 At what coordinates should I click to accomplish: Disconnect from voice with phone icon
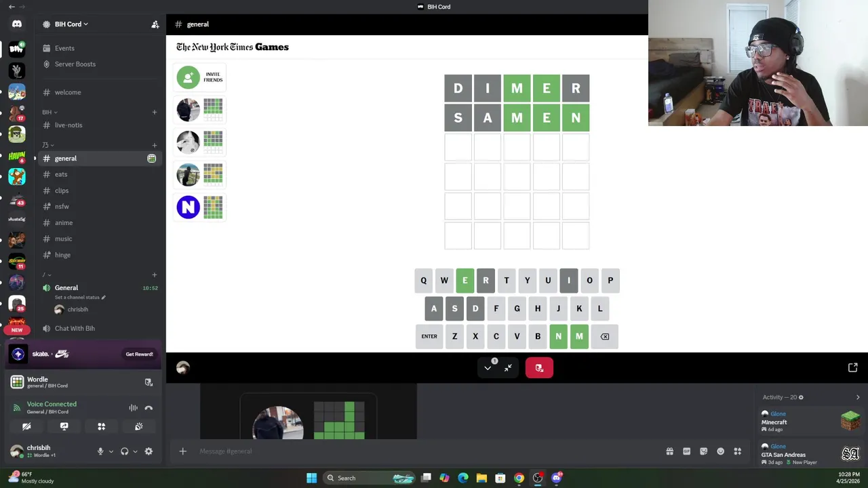coord(149,408)
